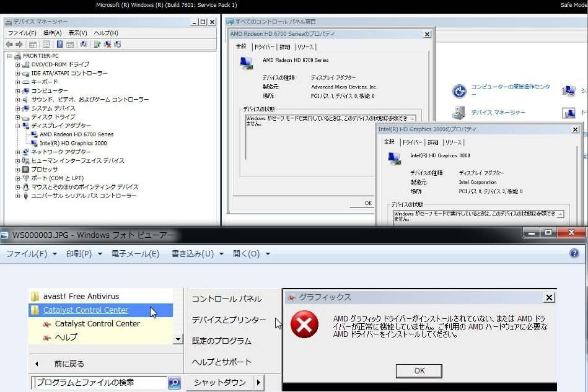Switch to ドライバー tab in Intel properties
This screenshot has height=392, width=588.
coord(413,142)
